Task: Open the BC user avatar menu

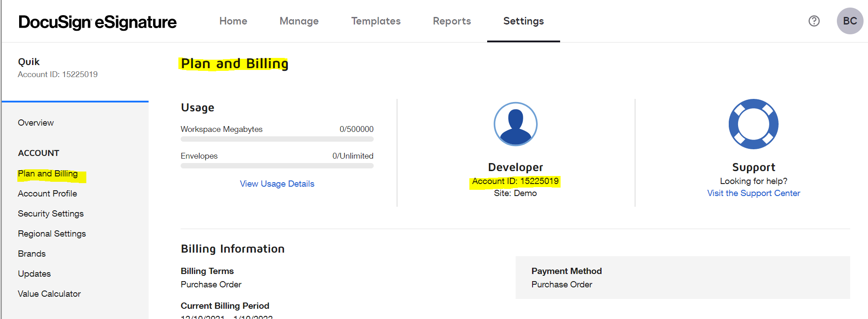Action: pos(850,21)
